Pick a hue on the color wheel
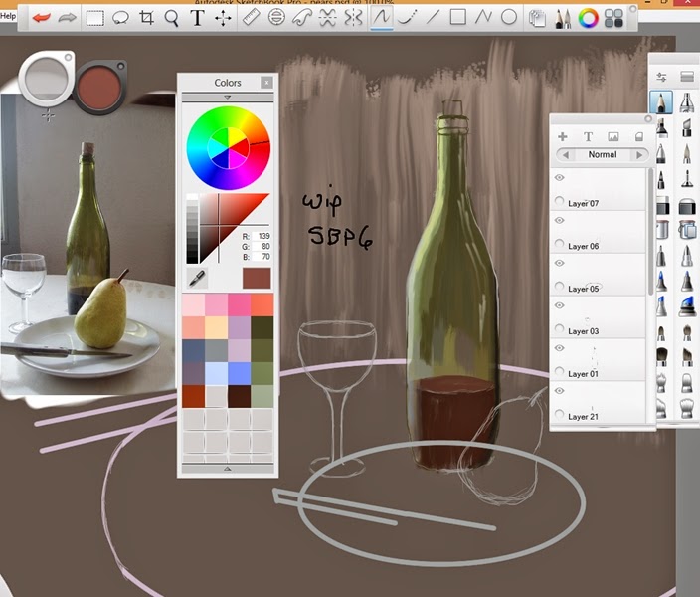This screenshot has width=700, height=597. point(228,148)
